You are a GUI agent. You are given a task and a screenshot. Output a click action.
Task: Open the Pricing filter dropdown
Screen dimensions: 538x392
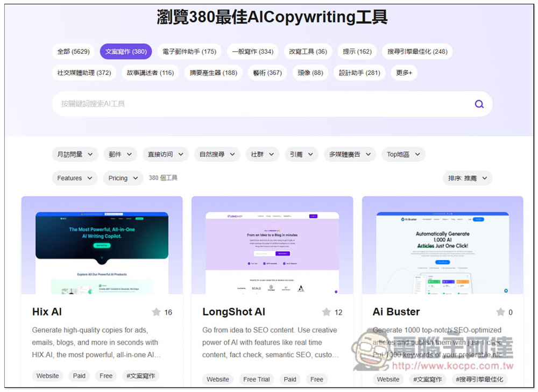[123, 178]
